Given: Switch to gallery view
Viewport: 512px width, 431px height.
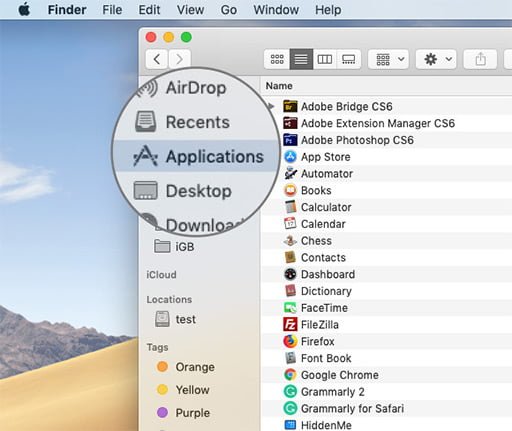Looking at the screenshot, I should pyautogui.click(x=349, y=59).
